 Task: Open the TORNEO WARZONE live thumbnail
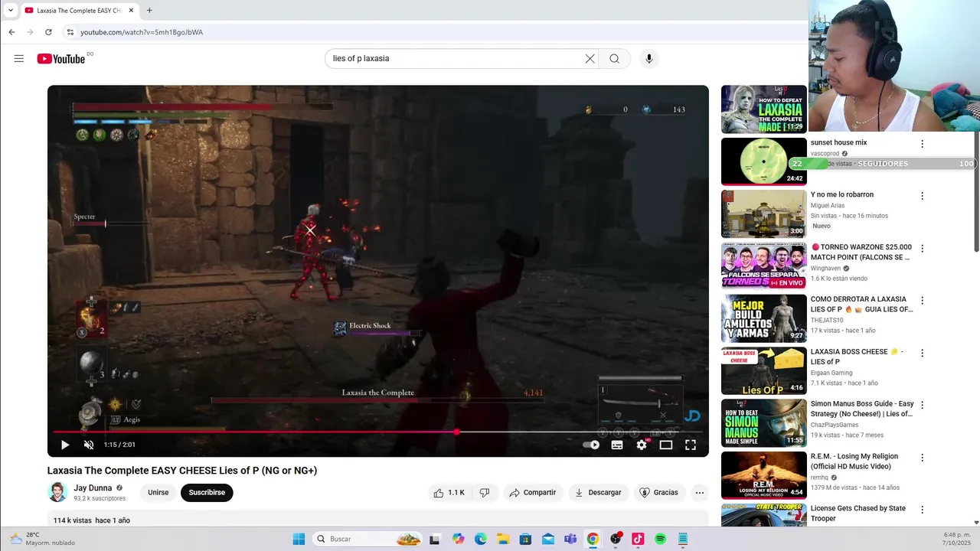click(x=763, y=266)
